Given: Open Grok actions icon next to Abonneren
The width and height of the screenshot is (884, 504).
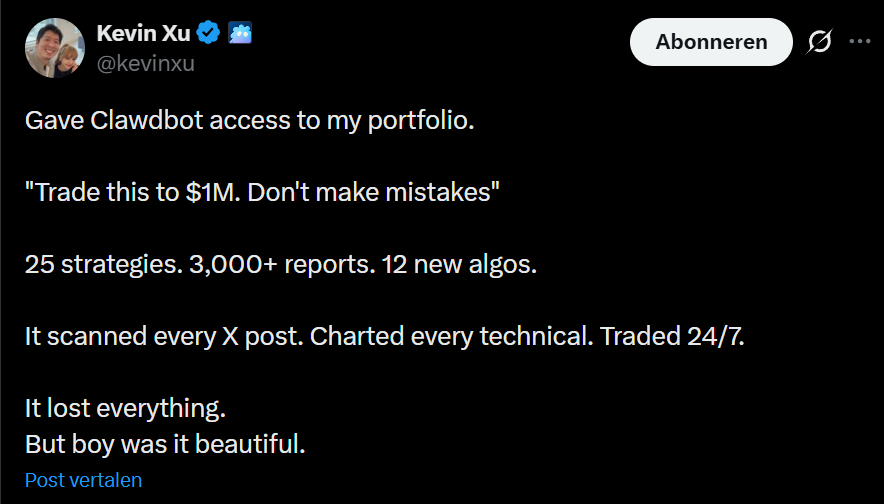Looking at the screenshot, I should coord(820,42).
